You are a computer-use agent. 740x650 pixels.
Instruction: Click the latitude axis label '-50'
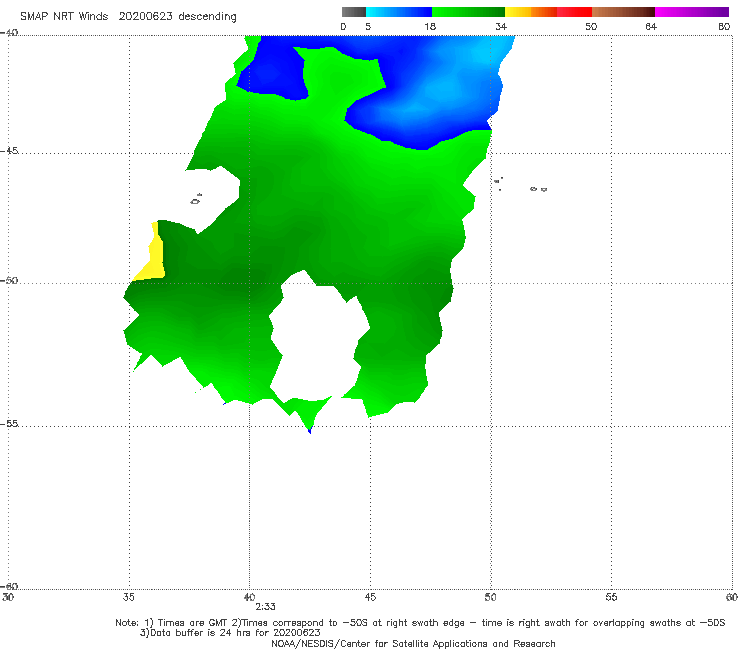tap(9, 280)
